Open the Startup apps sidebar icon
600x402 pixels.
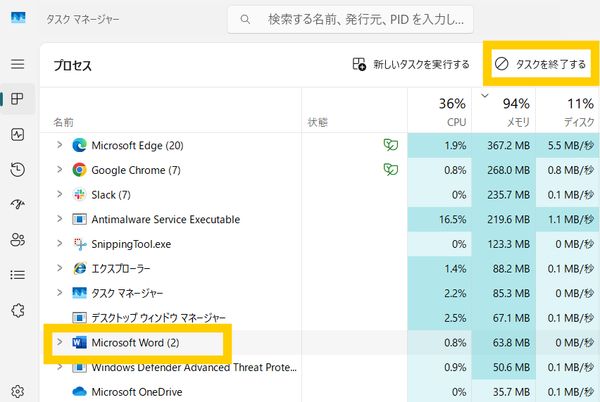tap(18, 204)
